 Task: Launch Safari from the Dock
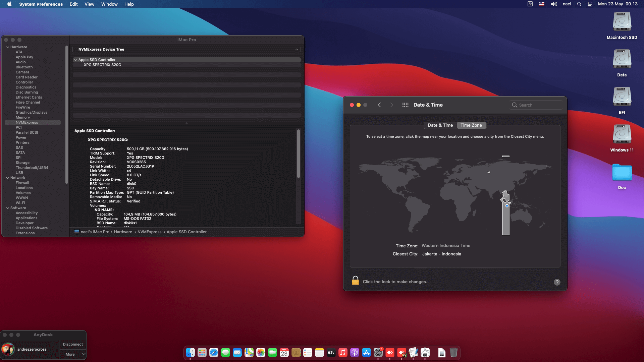tap(214, 353)
